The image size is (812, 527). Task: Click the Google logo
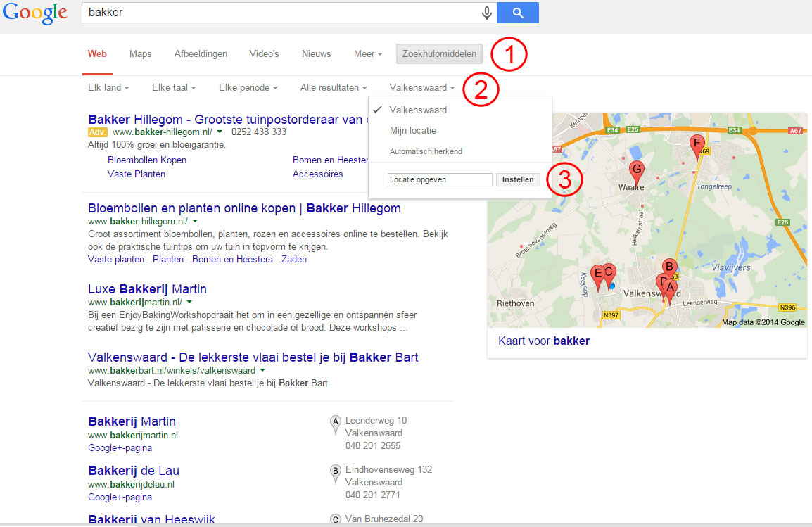[34, 13]
